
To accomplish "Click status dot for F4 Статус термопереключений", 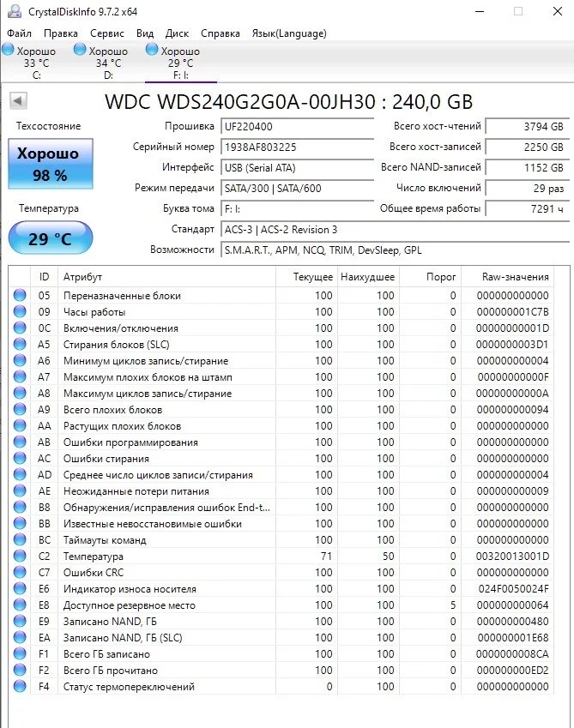I will click(20, 686).
